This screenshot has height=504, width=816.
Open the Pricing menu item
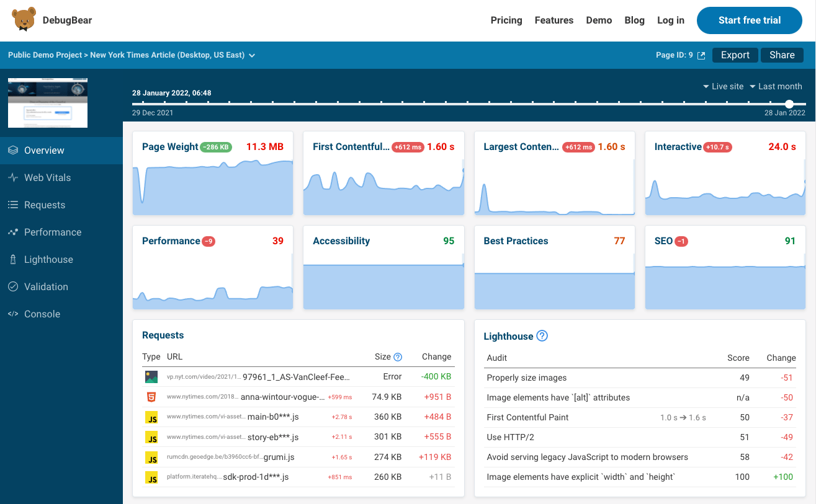[506, 20]
